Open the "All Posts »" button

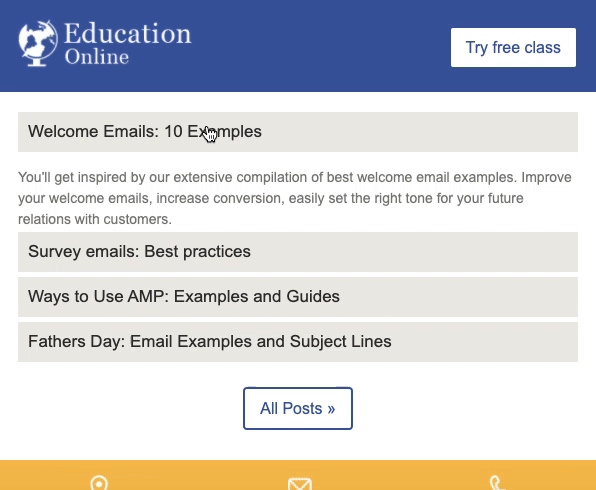click(298, 408)
